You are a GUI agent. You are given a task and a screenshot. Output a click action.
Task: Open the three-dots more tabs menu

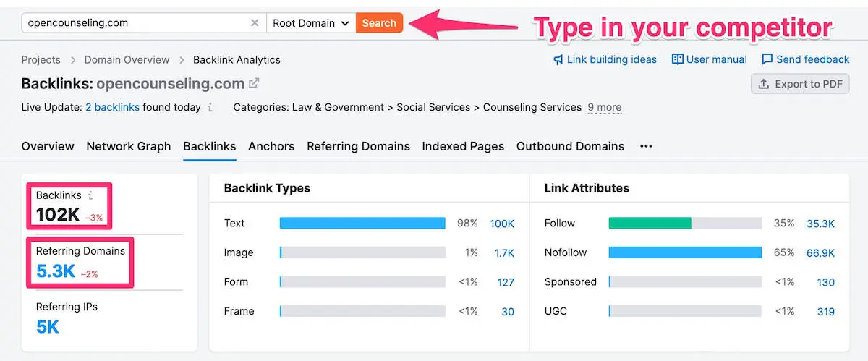pos(646,146)
